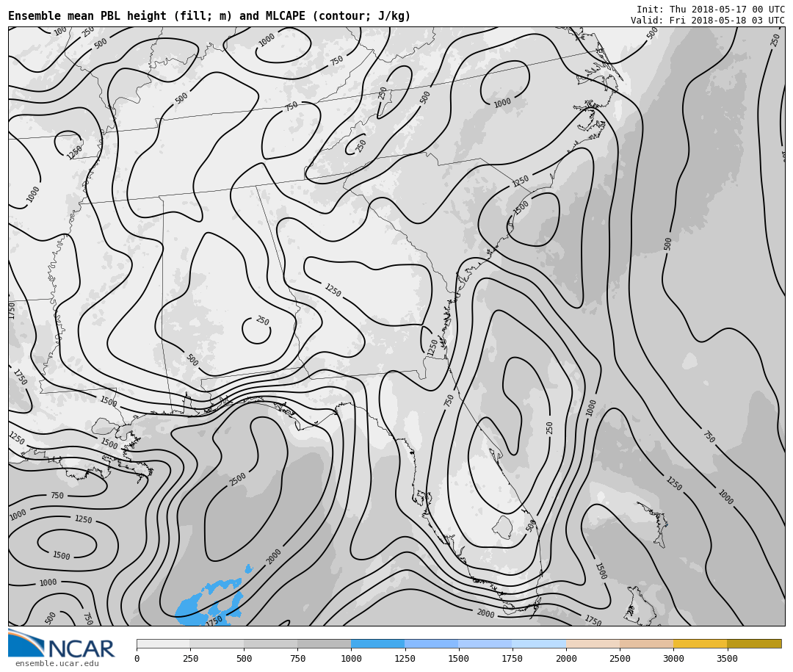Click the 500–750 gray colorbar segment
The image size is (793, 672).
(270, 643)
